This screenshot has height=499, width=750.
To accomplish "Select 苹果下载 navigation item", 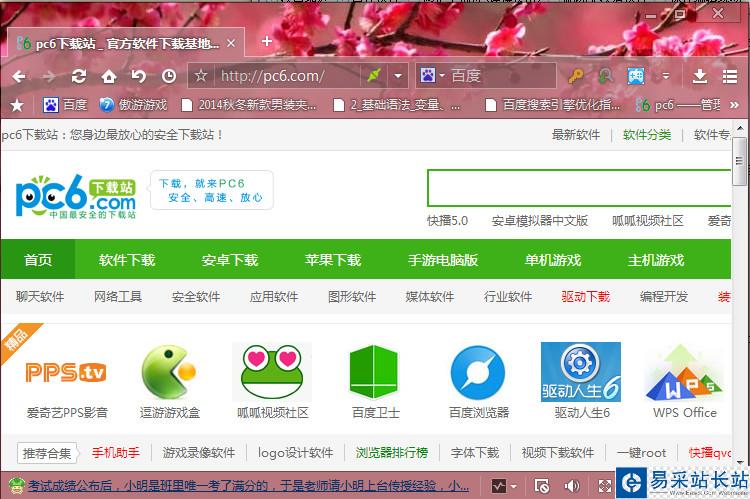I will coord(333,260).
